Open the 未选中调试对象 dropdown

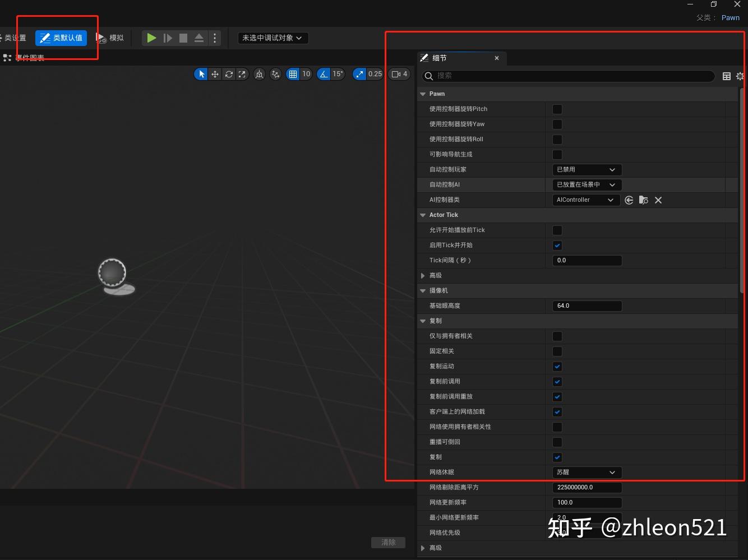(x=273, y=38)
